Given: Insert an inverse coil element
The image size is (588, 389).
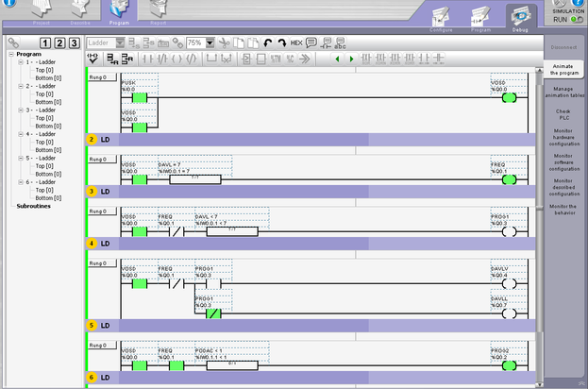Looking at the screenshot, I should [192, 59].
